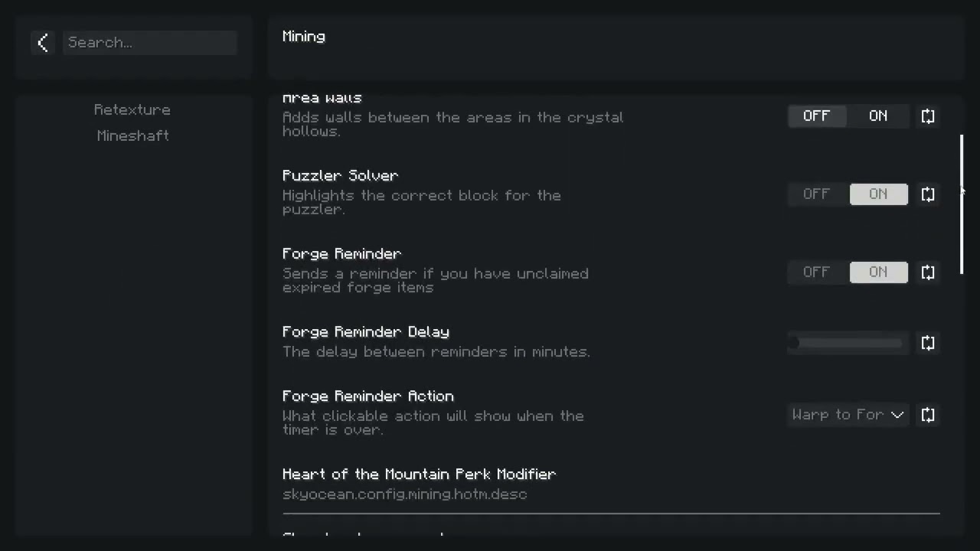Reset the Forge Reminder setting
This screenshot has height=551, width=980.
[928, 272]
